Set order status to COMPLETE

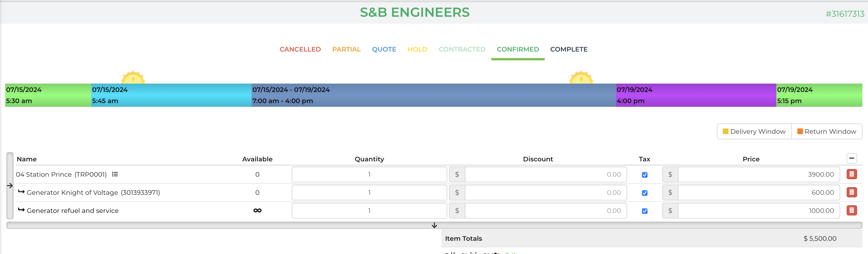[x=568, y=49]
